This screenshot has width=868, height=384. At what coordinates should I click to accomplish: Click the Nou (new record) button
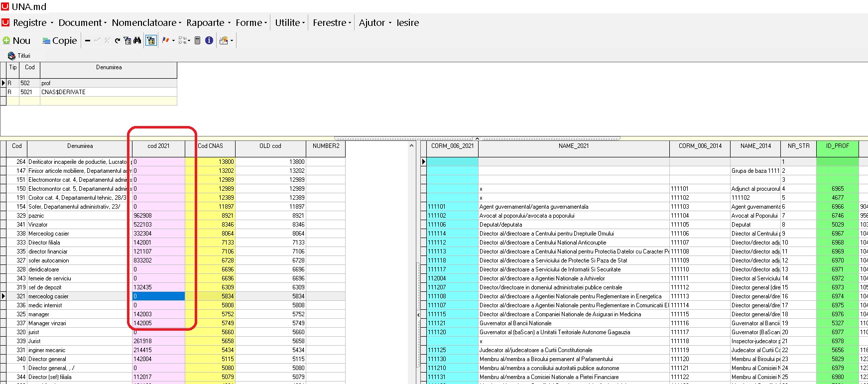(x=16, y=41)
